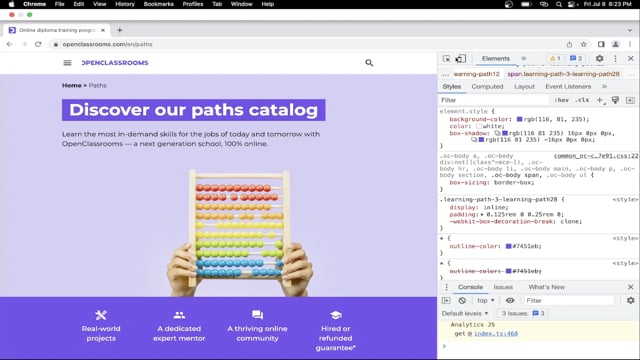The image size is (640, 360).
Task: Share this page from the address bar
Action: tap(569, 44)
